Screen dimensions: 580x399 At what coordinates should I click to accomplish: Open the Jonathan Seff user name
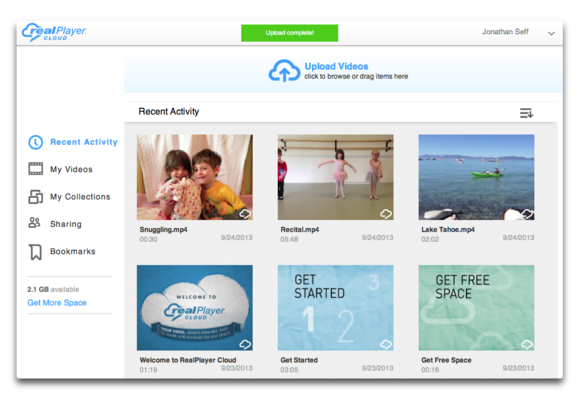505,32
